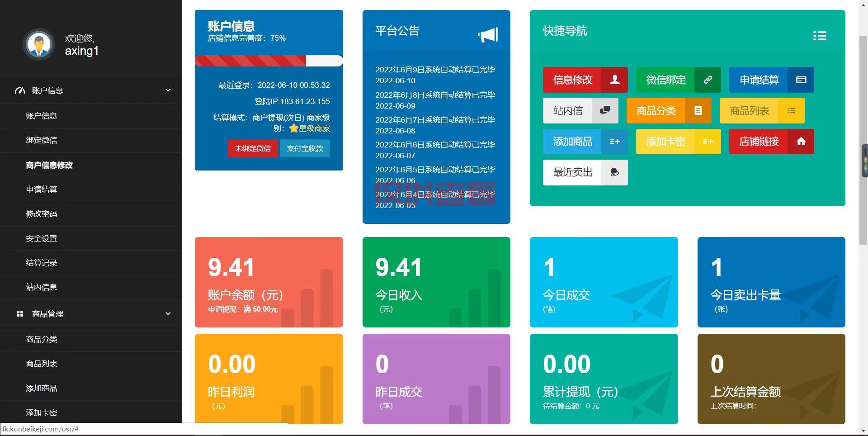Click the red 未绑定微信 button
868x436 pixels.
[x=253, y=148]
